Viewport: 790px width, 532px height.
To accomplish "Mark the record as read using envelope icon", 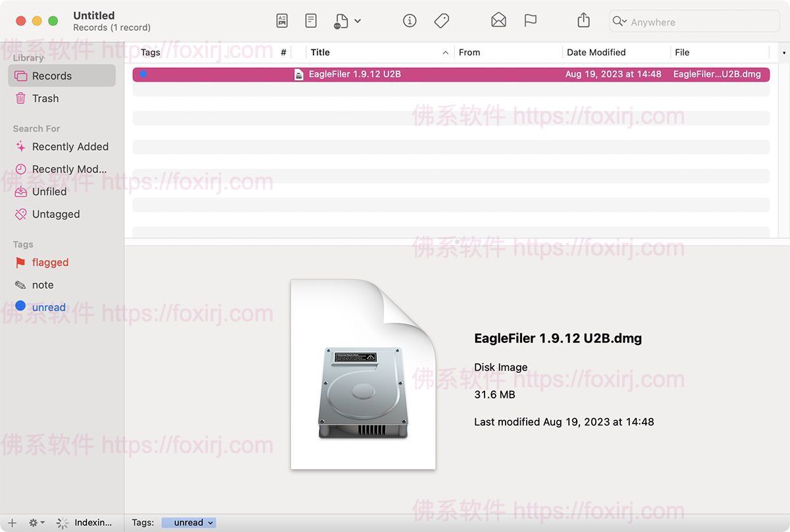I will click(498, 20).
